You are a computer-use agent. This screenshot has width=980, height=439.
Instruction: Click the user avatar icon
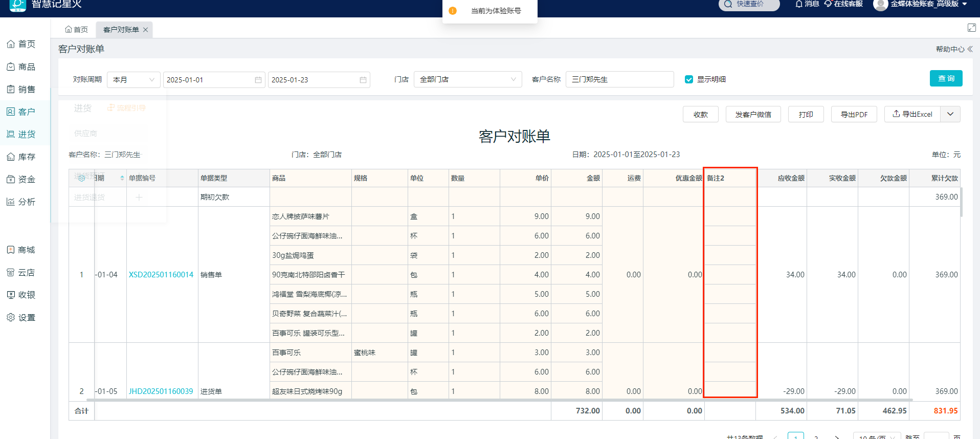click(x=880, y=5)
